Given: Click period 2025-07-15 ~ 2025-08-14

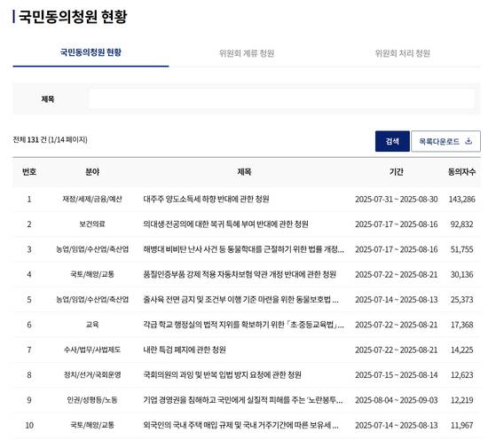Looking at the screenshot, I should point(397,375).
